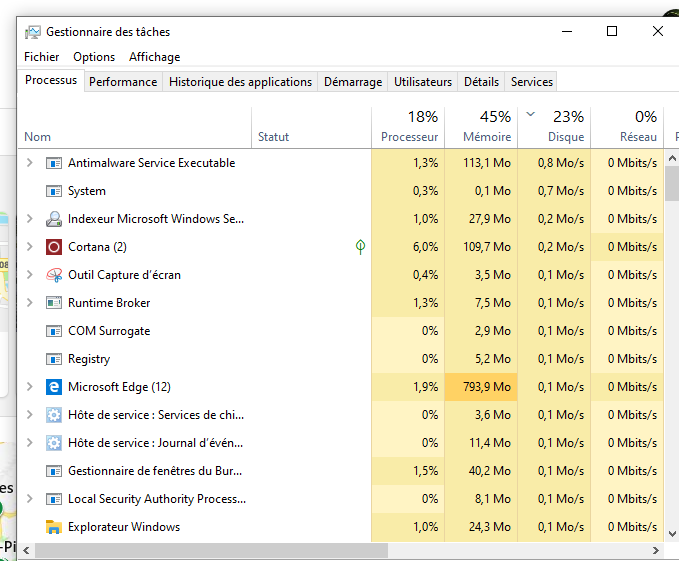Screen dimensions: 679x561
Task: Select the COM Surrogate process name
Action: pyautogui.click(x=109, y=331)
